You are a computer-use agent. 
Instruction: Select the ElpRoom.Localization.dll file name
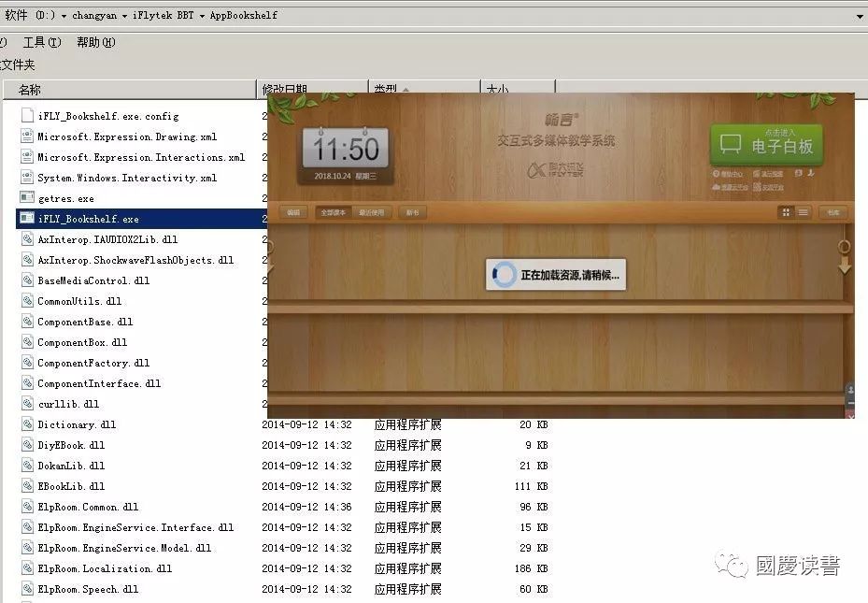(x=105, y=568)
